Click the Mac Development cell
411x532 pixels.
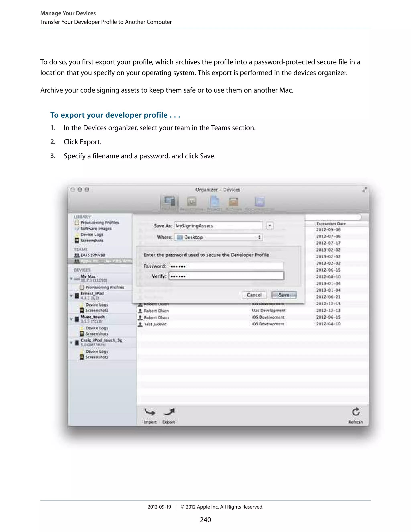pos(269,311)
